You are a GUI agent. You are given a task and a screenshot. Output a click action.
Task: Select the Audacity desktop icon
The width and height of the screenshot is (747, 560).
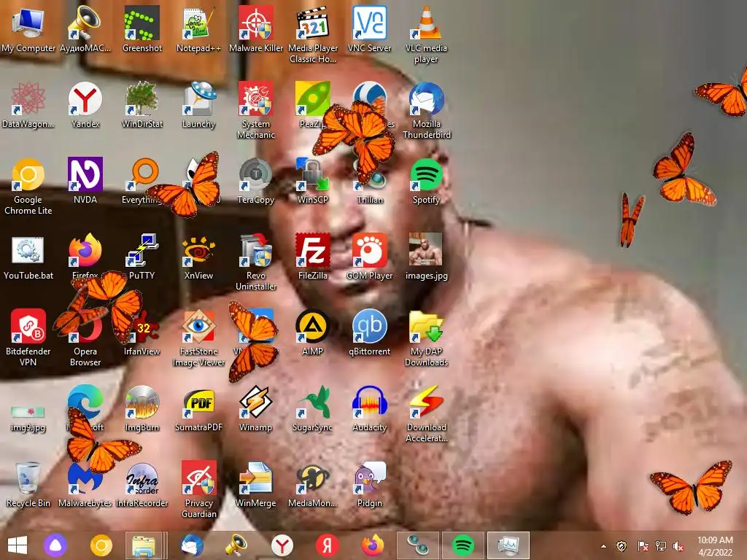pyautogui.click(x=370, y=408)
